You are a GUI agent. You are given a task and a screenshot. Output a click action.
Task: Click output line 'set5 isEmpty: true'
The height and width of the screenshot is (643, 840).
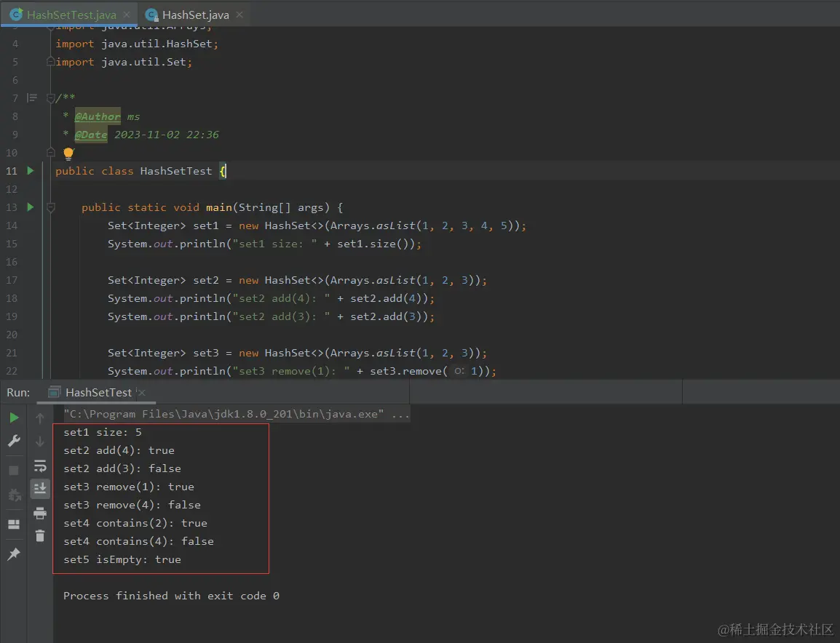click(122, 559)
